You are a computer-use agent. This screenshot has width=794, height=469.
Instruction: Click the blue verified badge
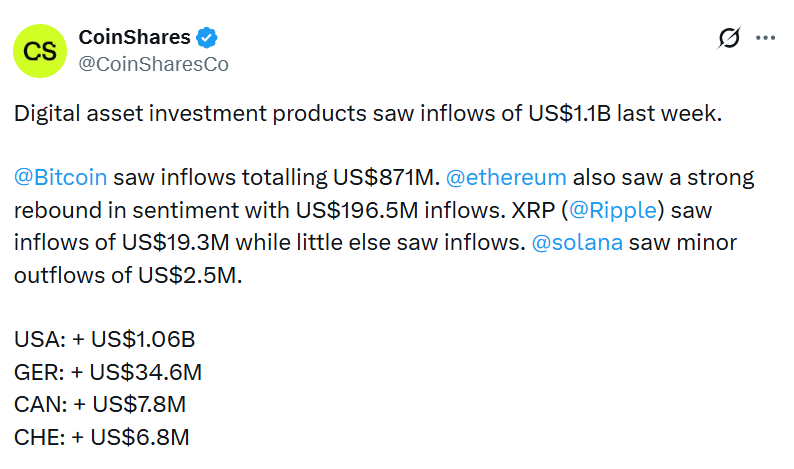coord(208,38)
